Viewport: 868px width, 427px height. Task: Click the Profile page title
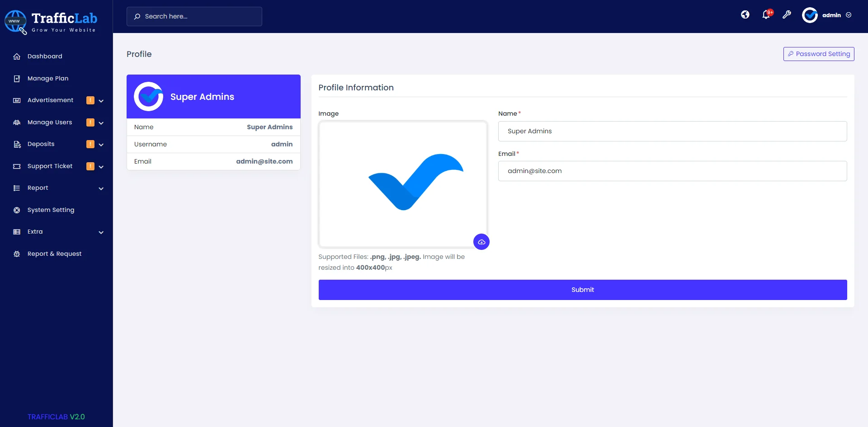139,54
